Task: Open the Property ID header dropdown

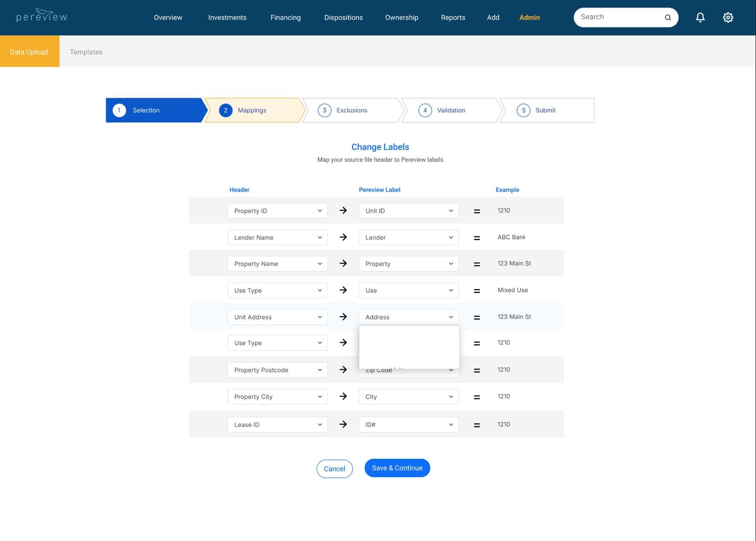Action: tap(277, 211)
